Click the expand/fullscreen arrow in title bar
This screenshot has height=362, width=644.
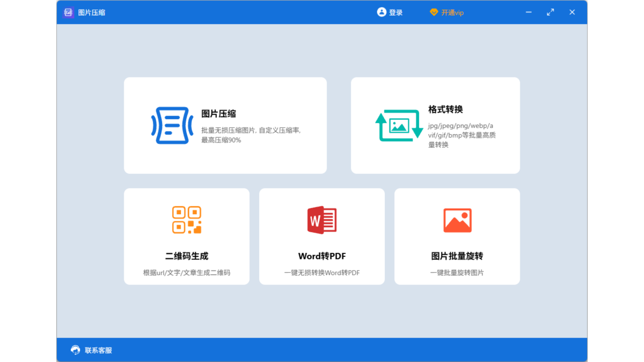tap(550, 12)
